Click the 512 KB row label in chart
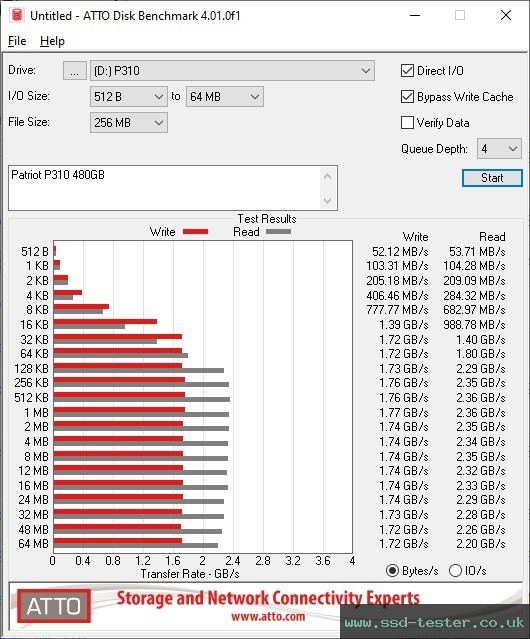 pos(31,398)
